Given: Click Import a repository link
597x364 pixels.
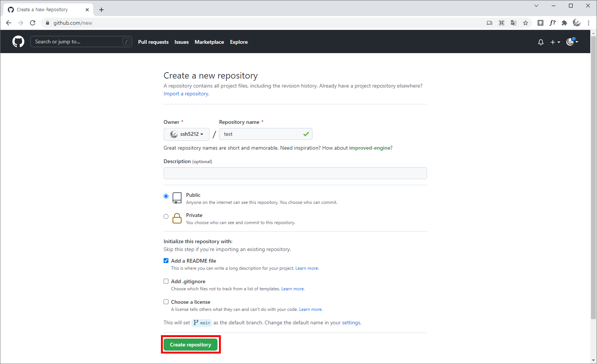Looking at the screenshot, I should [x=186, y=94].
